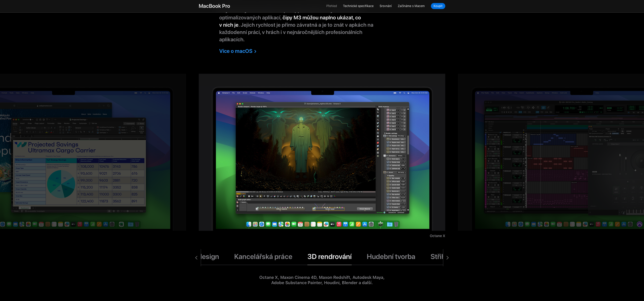Click the Render target node icon in graph
Image resolution: width=644 pixels, height=301 pixels.
pyautogui.click(x=314, y=209)
